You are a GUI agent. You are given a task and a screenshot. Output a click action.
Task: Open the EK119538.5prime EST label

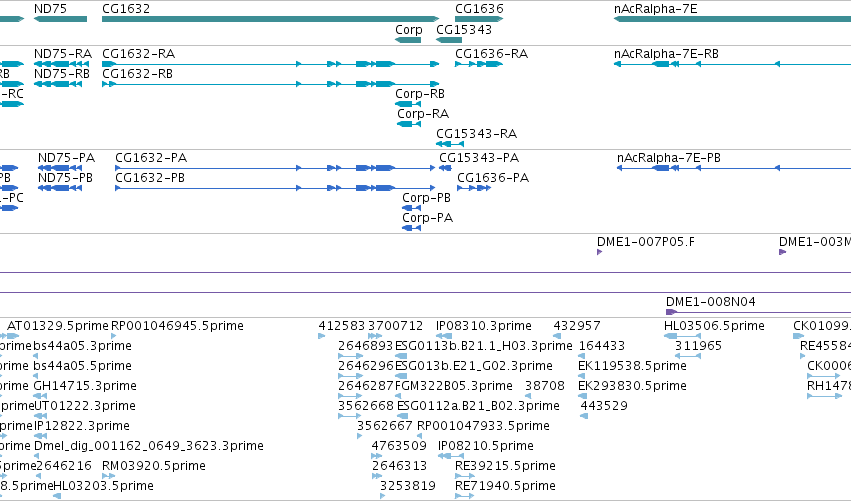coord(632,366)
